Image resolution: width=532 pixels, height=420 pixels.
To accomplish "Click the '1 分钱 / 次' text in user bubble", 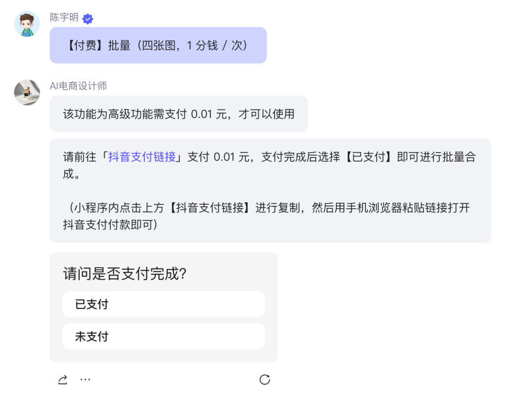I will click(x=216, y=46).
